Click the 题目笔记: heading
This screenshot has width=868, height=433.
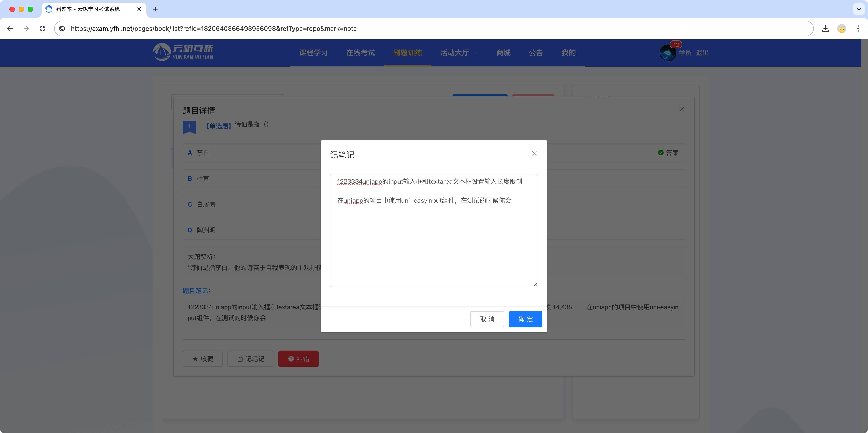196,291
